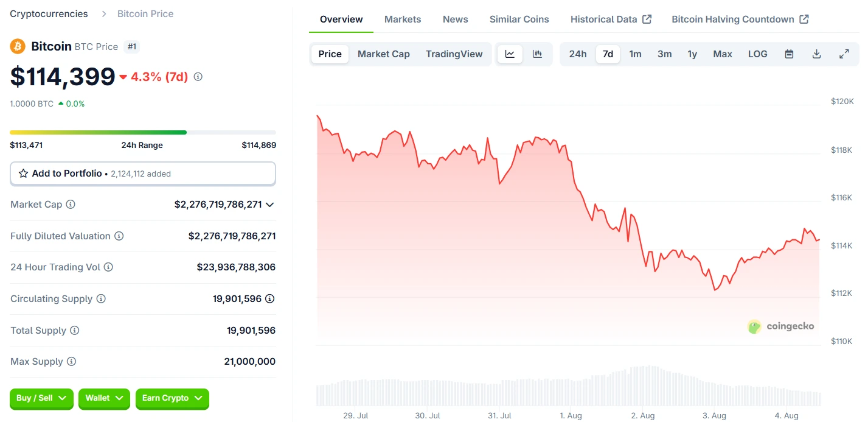
Task: Click the chart download icon
Action: (816, 54)
